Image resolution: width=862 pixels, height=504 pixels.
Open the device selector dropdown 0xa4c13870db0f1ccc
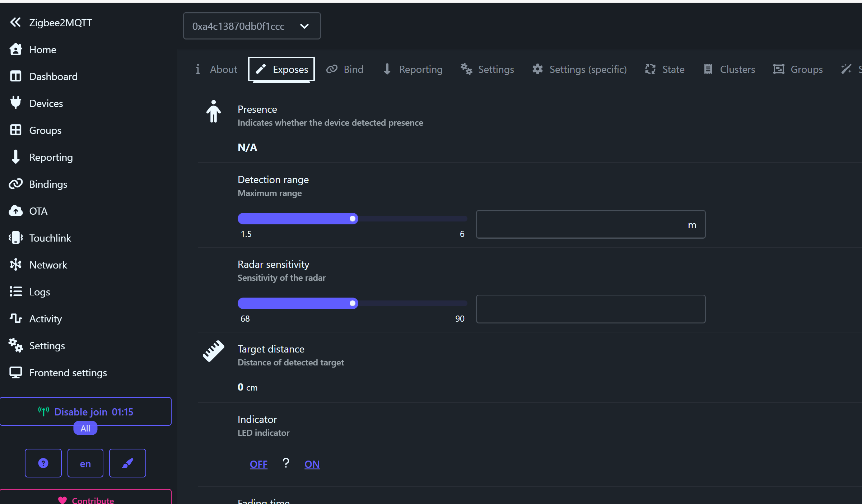pos(252,26)
